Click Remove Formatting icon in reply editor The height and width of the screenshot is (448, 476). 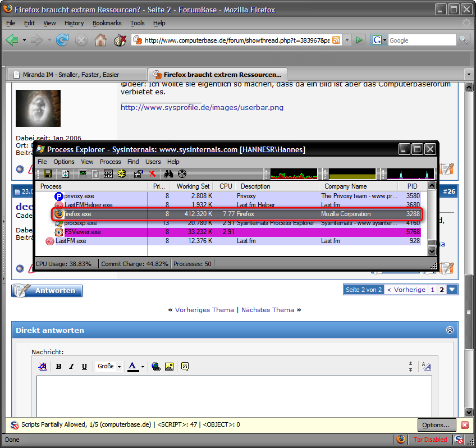43,367
